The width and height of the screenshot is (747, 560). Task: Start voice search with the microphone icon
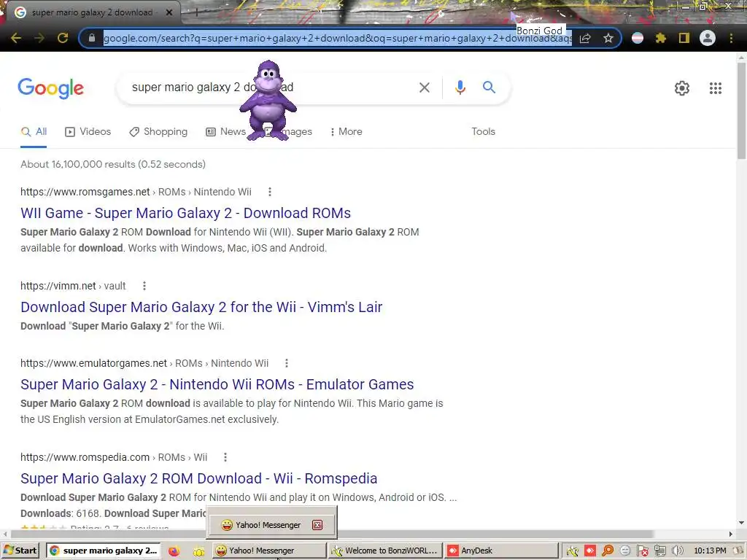coord(460,87)
